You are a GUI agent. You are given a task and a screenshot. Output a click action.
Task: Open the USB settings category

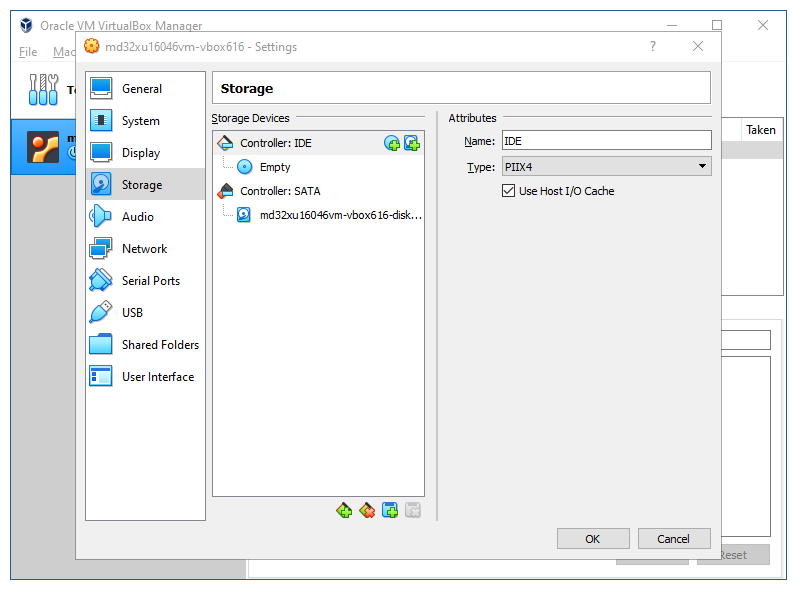132,313
